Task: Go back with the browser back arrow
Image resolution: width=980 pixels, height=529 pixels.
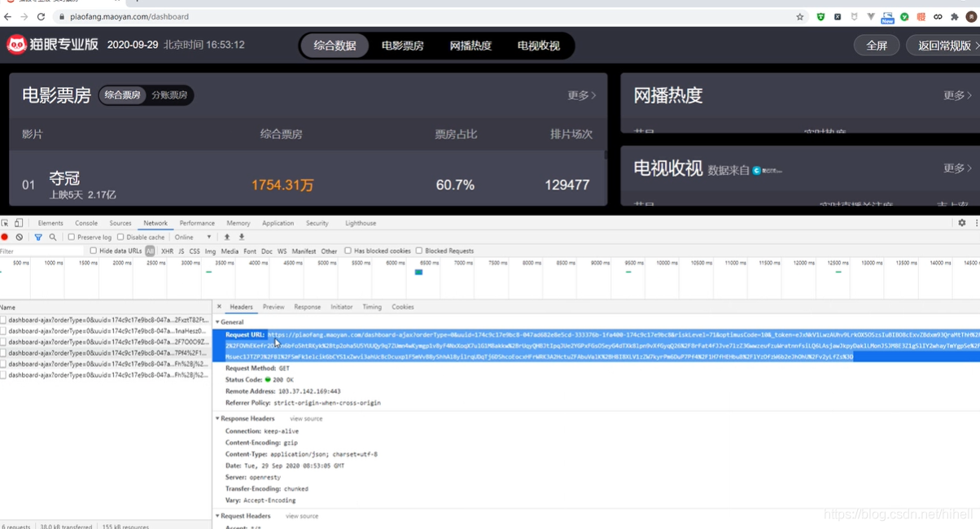Action: [8, 16]
